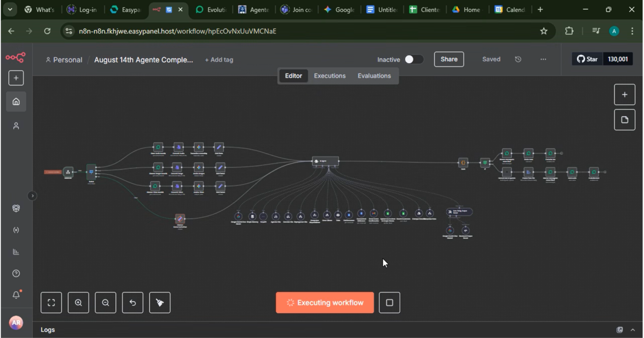Open notifications bell in sidebar

(16, 295)
